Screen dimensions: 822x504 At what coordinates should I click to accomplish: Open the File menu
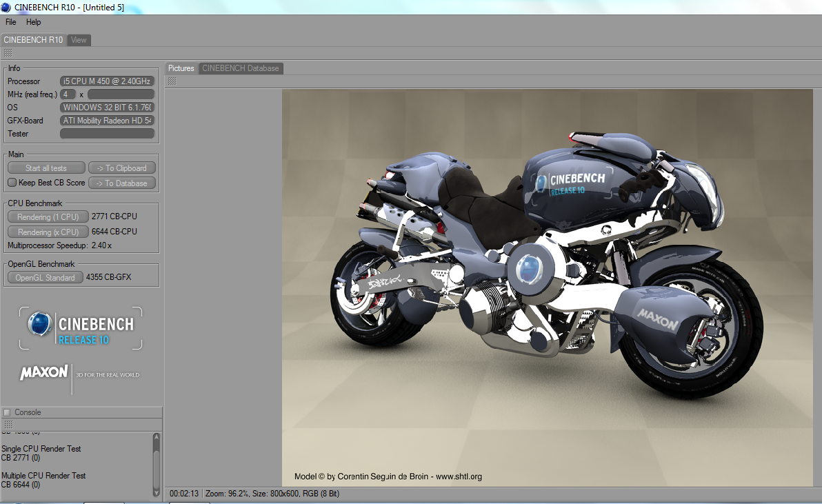(10, 22)
